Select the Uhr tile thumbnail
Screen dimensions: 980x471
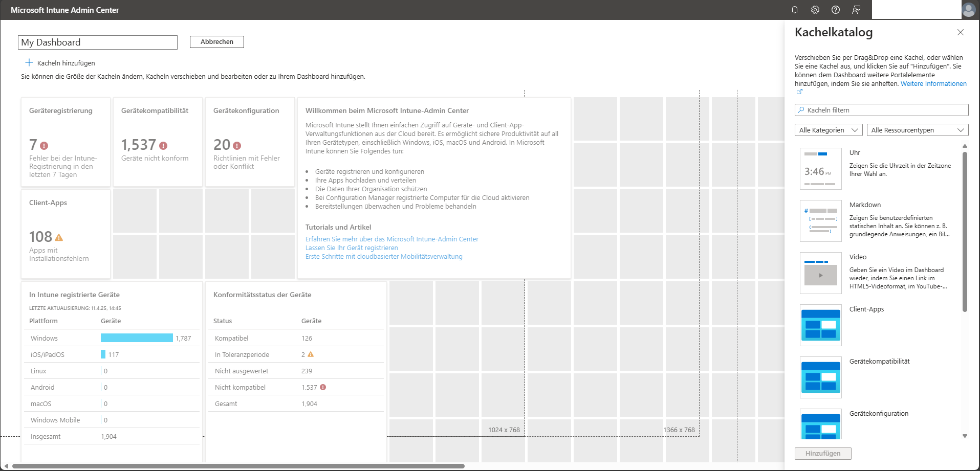[x=821, y=169]
